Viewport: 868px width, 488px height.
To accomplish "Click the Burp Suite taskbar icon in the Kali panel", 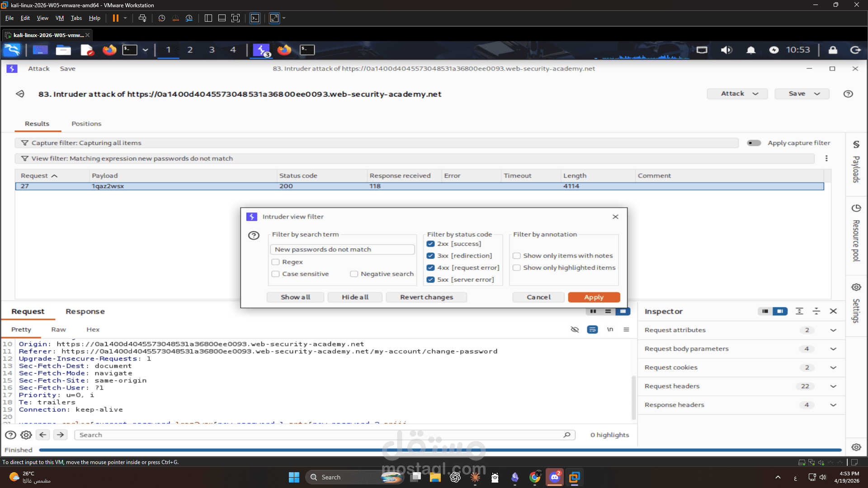I will point(261,50).
